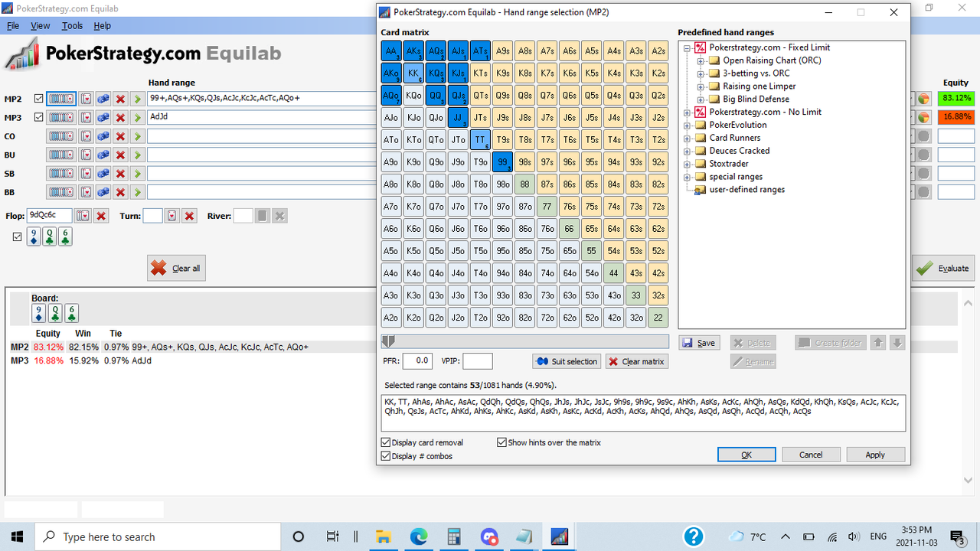Screen dimensions: 980x551
Task: Open turn card selection icon
Action: pyautogui.click(x=171, y=216)
